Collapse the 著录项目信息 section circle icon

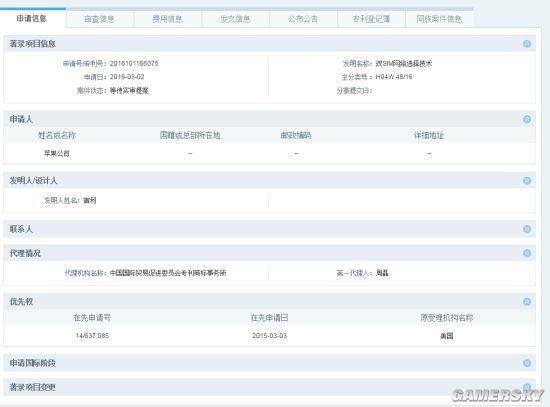click(526, 44)
